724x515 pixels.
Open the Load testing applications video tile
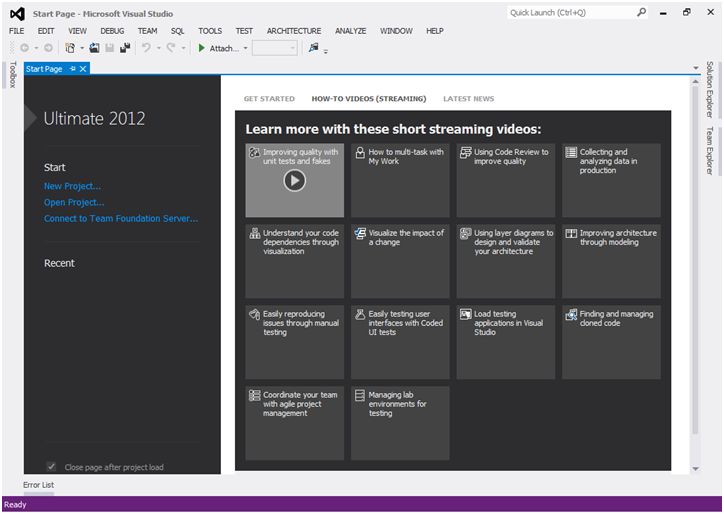coord(506,341)
